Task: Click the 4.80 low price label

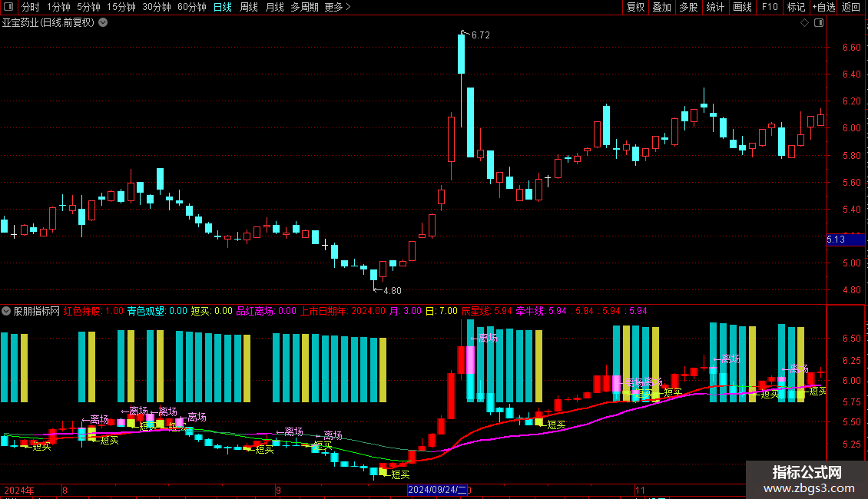Action: [x=392, y=290]
